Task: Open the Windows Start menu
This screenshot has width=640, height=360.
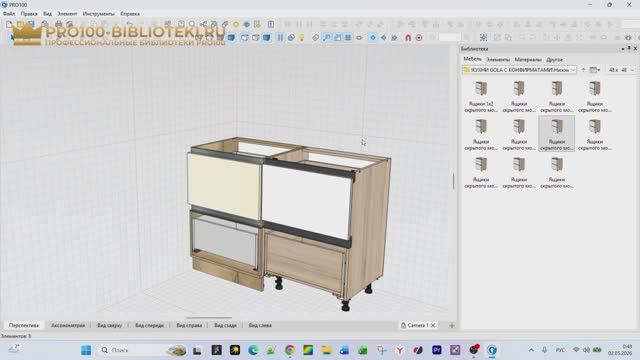Action: tap(86, 350)
